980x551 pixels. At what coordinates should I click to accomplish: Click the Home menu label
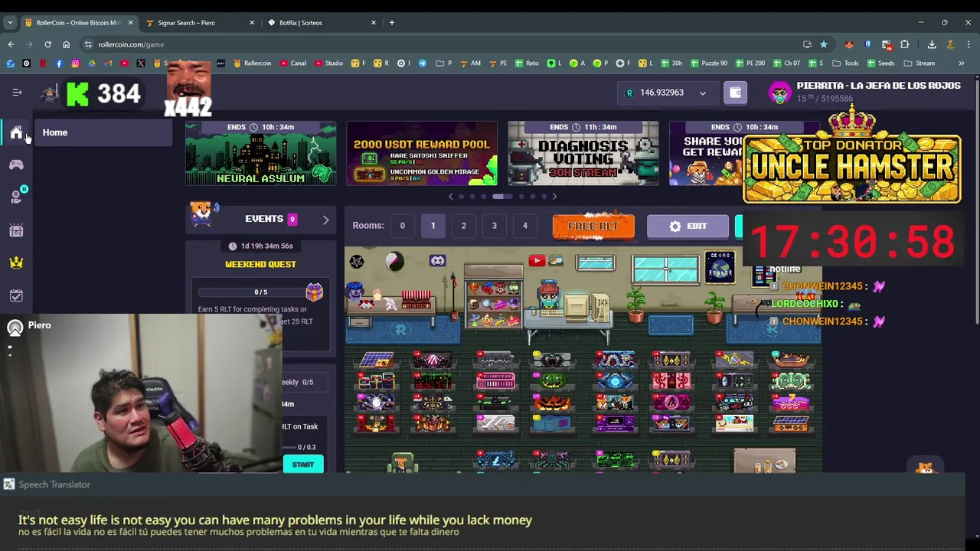tap(55, 132)
